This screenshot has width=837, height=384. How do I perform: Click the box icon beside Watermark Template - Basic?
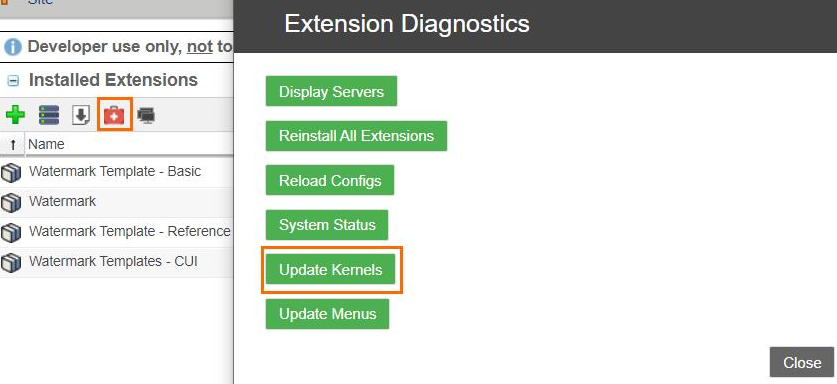pyautogui.click(x=11, y=173)
